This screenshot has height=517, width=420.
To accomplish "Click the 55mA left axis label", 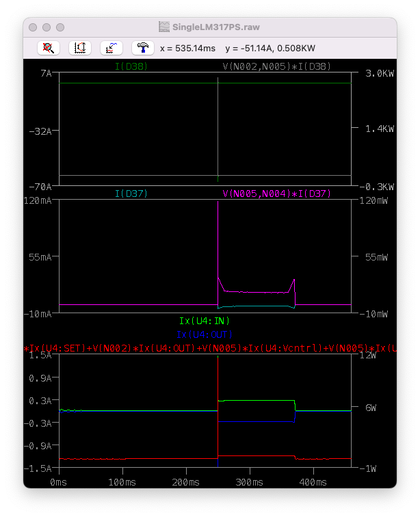I will 40,257.
